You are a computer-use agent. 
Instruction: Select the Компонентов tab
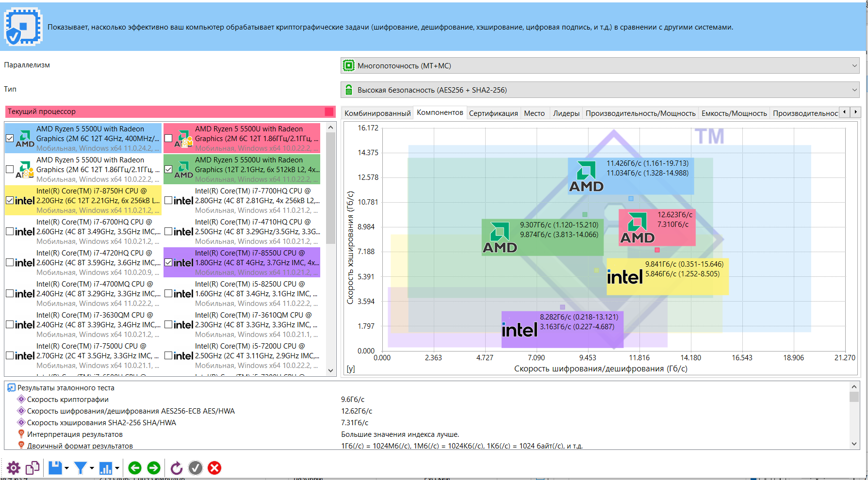440,112
